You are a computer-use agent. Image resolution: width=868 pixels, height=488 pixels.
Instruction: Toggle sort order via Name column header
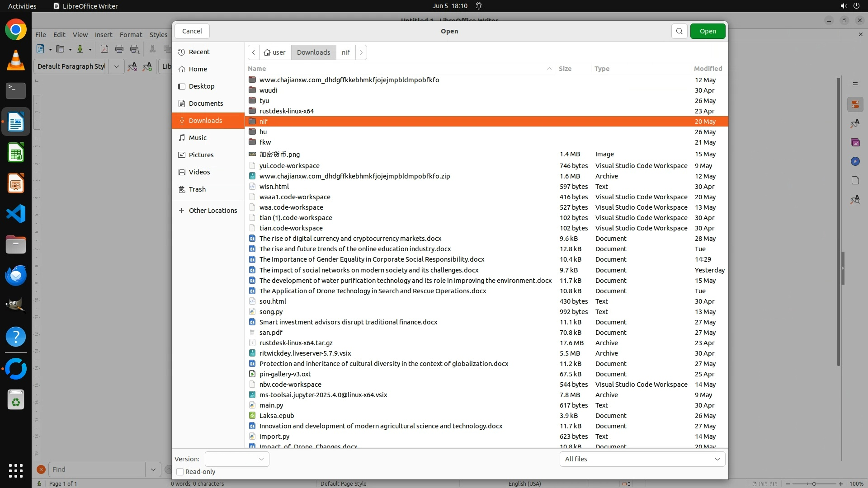click(257, 69)
